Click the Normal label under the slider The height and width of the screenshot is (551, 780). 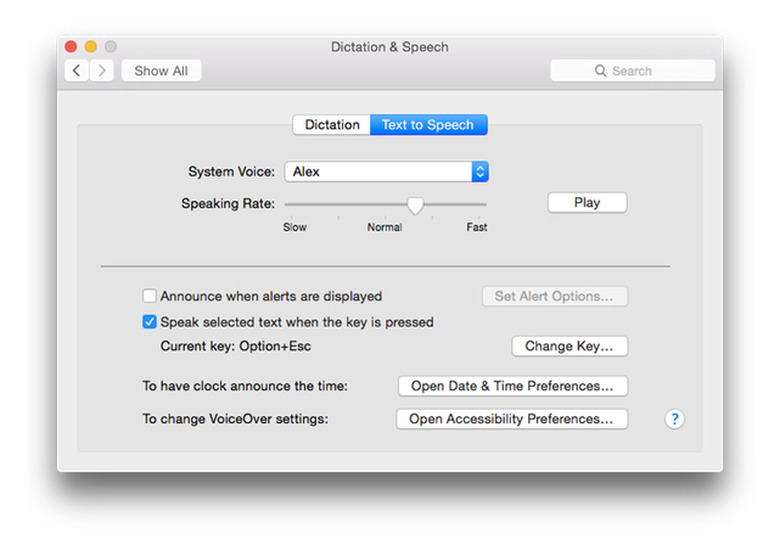[x=385, y=227]
